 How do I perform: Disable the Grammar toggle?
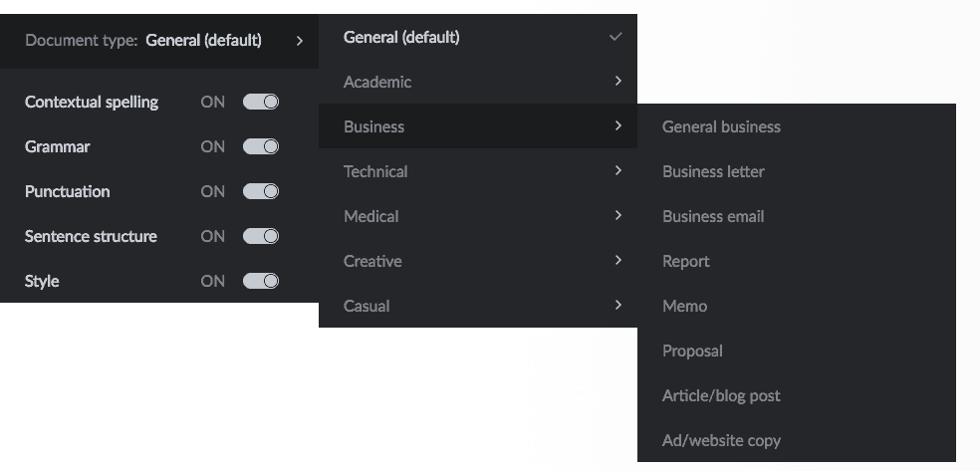261,146
